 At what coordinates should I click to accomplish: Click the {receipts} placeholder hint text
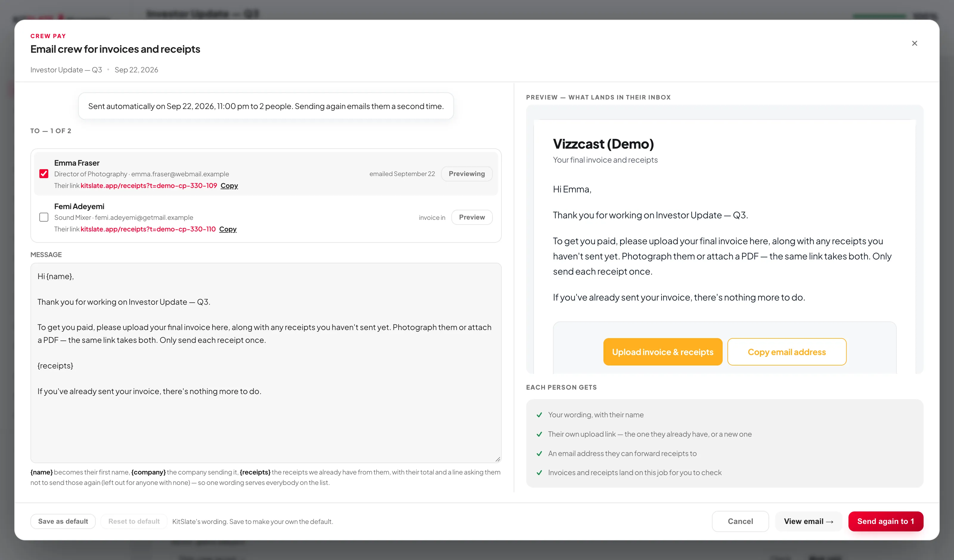tap(255, 472)
